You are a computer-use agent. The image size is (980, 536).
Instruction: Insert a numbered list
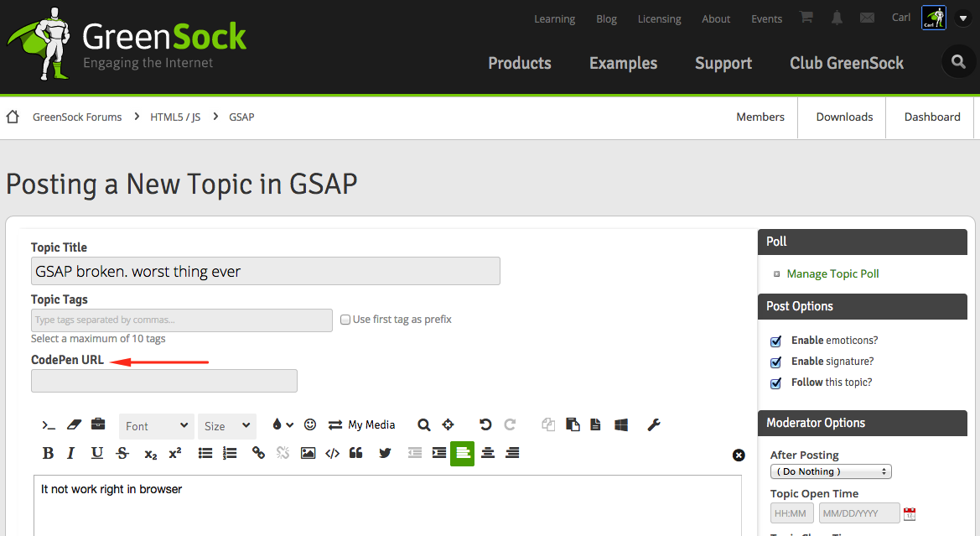230,453
